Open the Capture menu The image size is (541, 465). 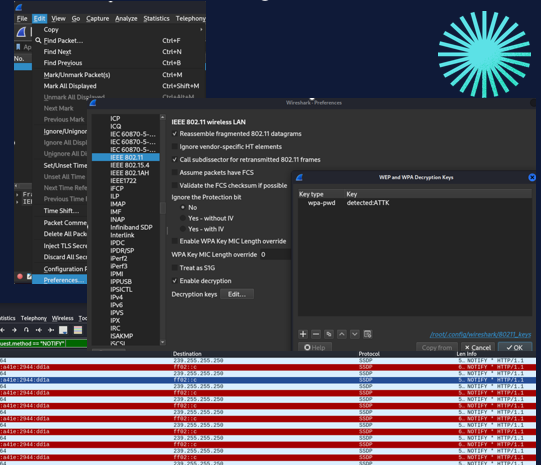point(97,19)
